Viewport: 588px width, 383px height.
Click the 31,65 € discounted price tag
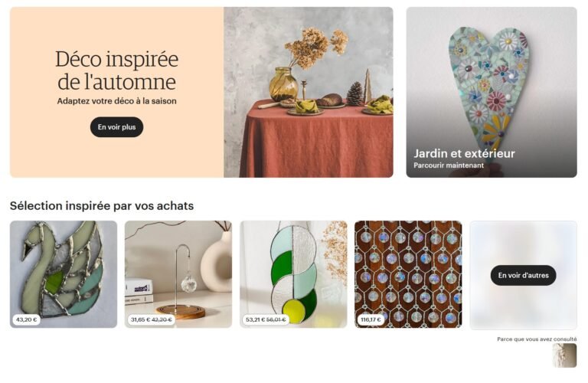click(151, 319)
